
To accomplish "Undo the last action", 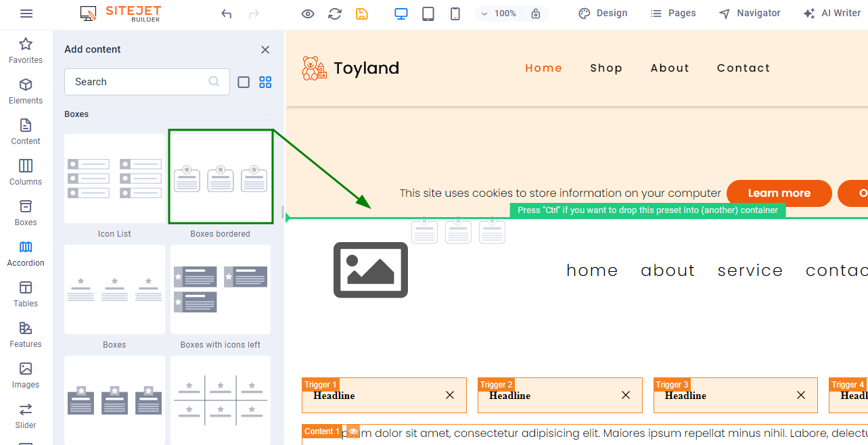I will coord(227,14).
